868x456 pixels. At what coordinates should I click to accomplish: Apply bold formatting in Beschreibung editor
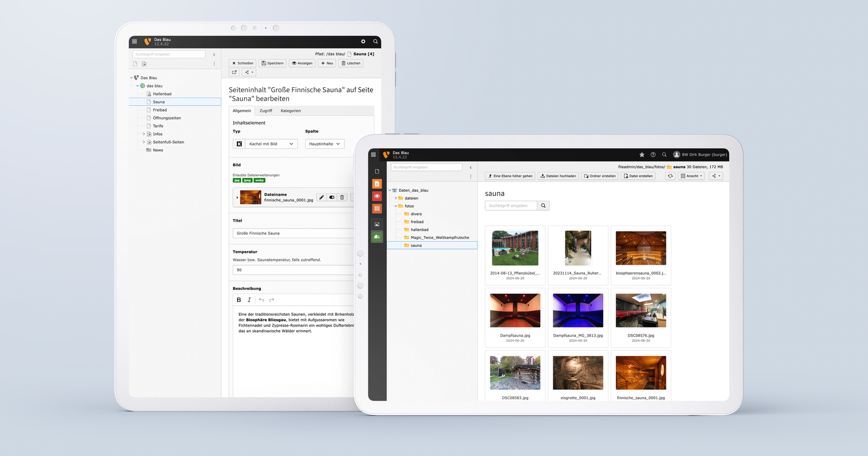(239, 300)
